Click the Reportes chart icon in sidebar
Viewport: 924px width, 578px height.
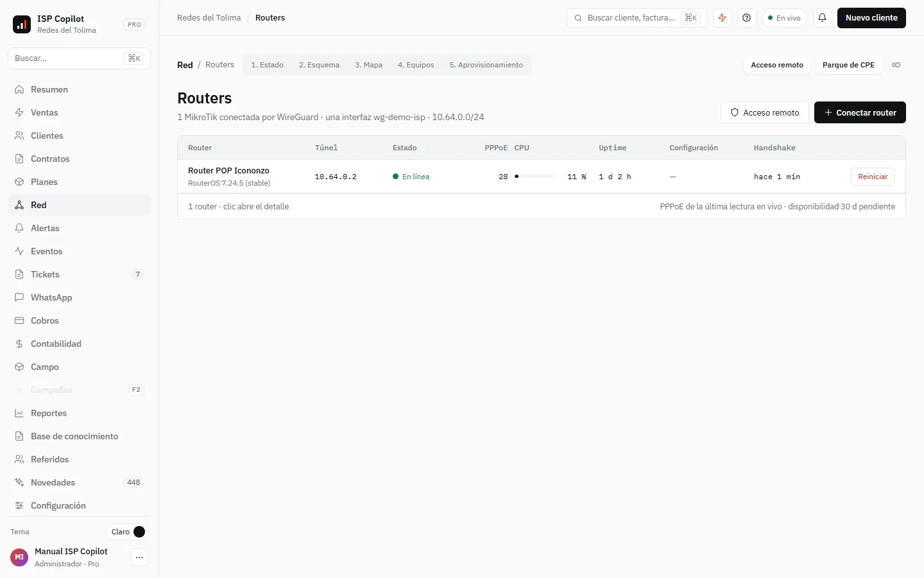click(x=19, y=413)
